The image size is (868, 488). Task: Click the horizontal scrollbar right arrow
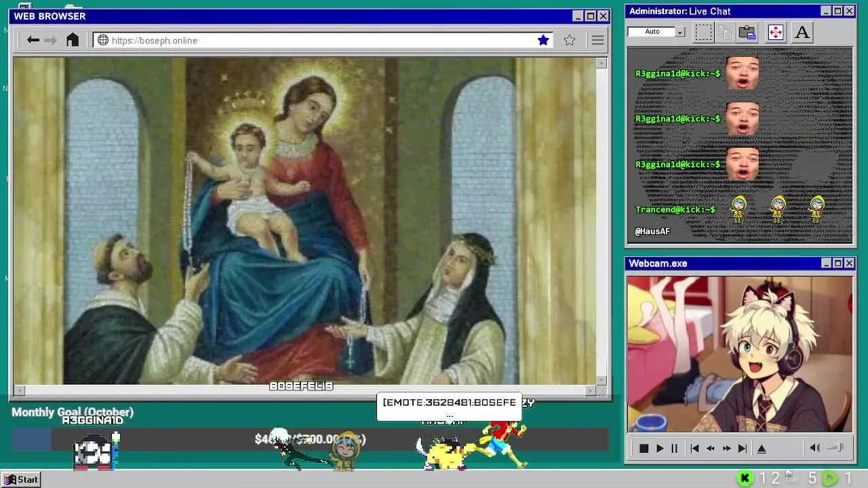(591, 390)
